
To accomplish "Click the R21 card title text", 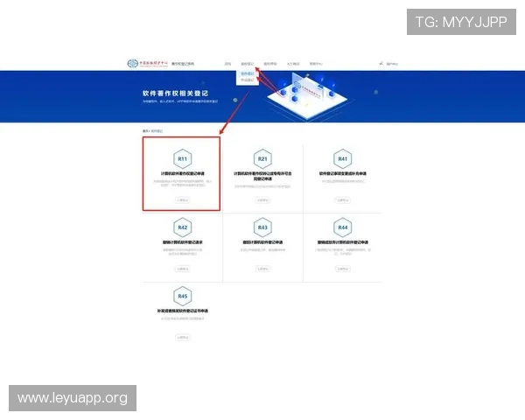I will tap(262, 176).
